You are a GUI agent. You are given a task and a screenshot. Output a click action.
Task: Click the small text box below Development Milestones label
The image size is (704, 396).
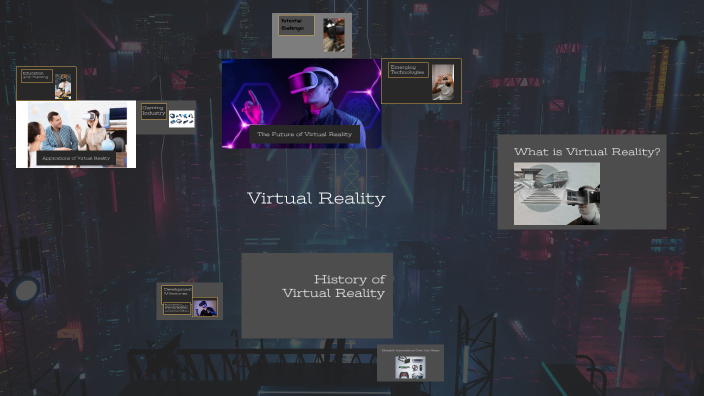(176, 308)
